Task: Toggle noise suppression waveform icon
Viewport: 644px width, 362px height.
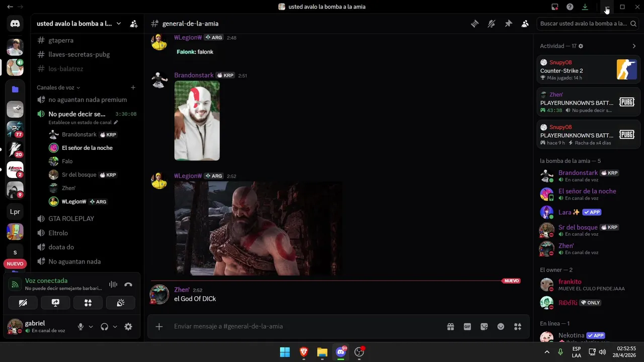Action: (x=113, y=284)
